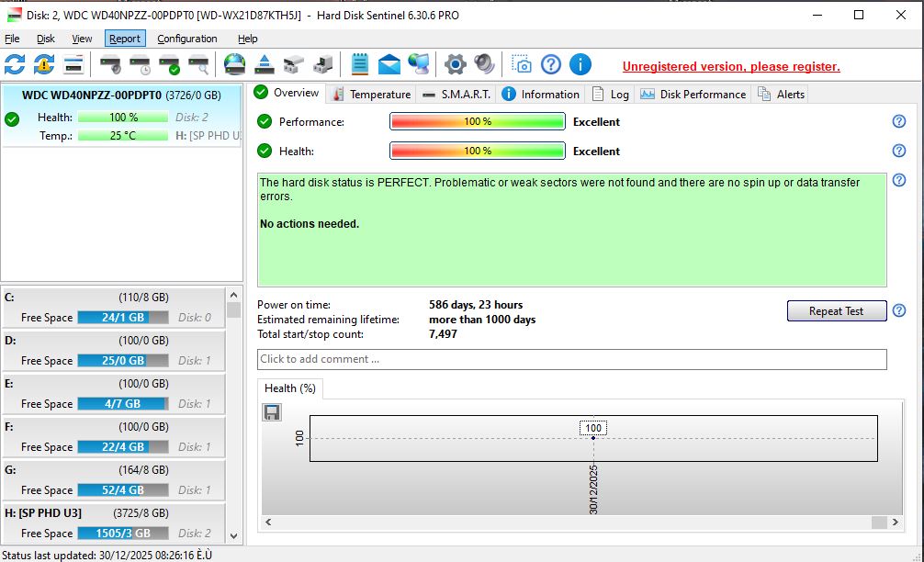
Task: Switch to the S.M.A.R.T. tab
Action: tap(456, 94)
